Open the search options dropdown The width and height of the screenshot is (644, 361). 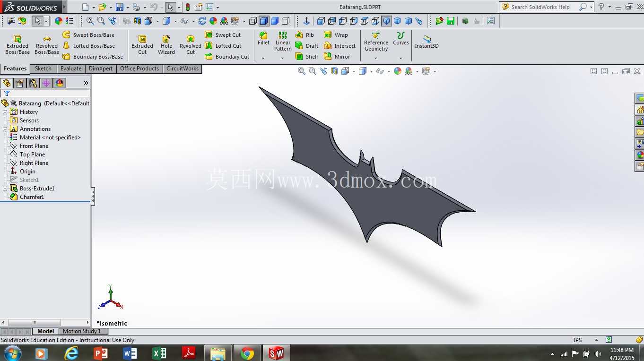pyautogui.click(x=591, y=7)
